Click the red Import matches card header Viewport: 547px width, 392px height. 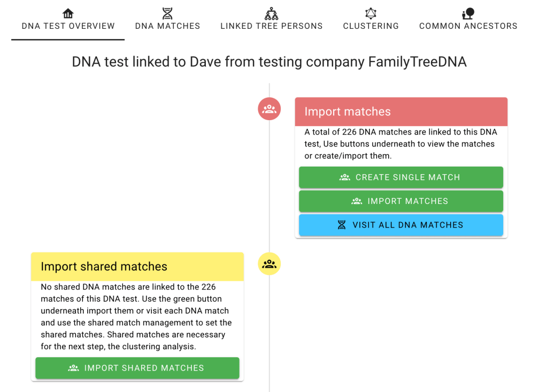401,112
